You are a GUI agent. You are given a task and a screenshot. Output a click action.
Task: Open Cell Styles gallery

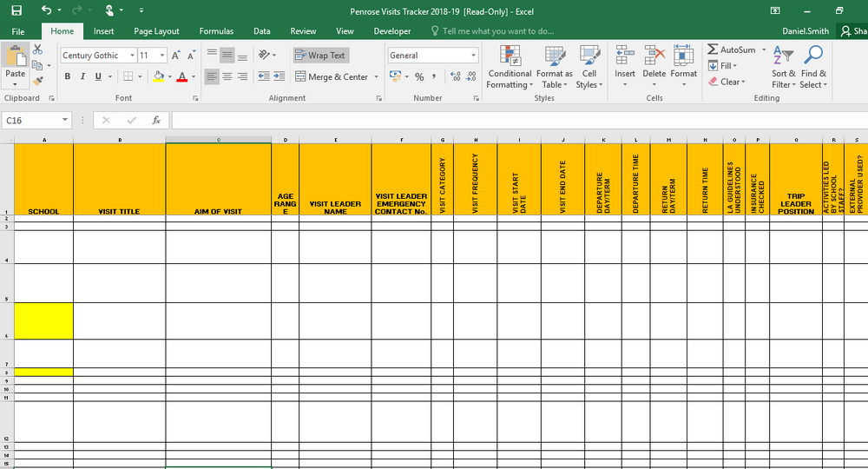[x=589, y=67]
